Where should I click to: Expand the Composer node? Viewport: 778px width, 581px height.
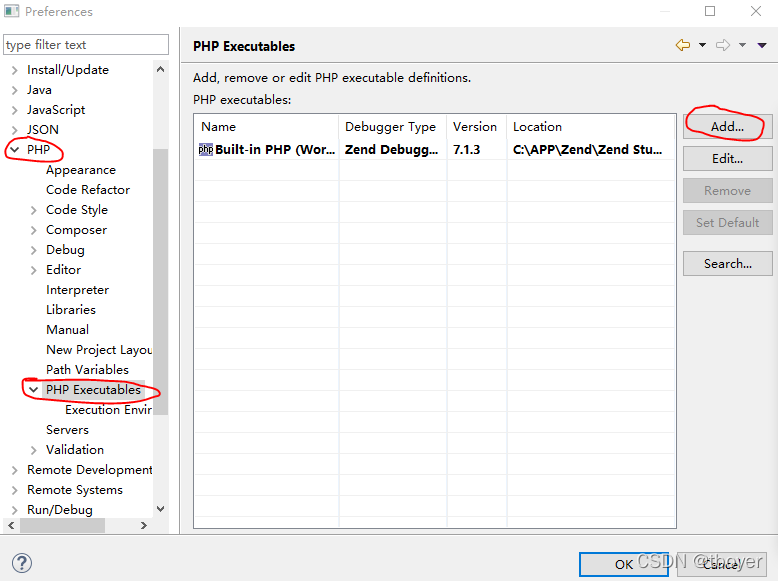point(33,230)
